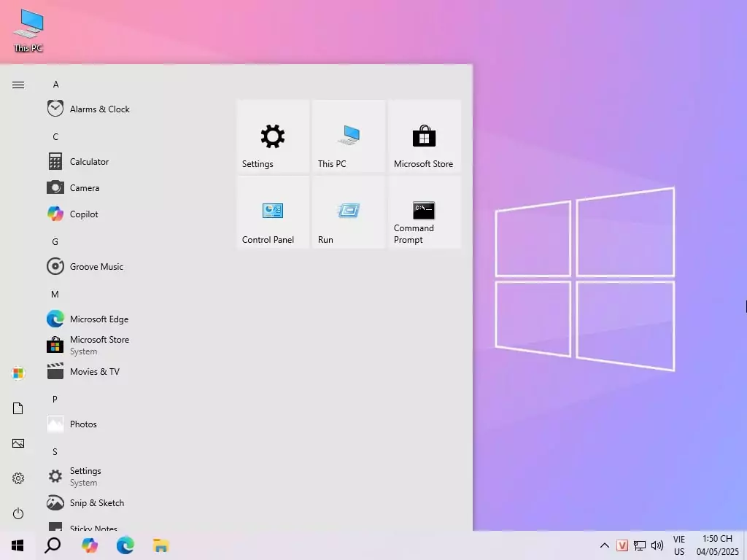Click the Settings tile

(273, 136)
